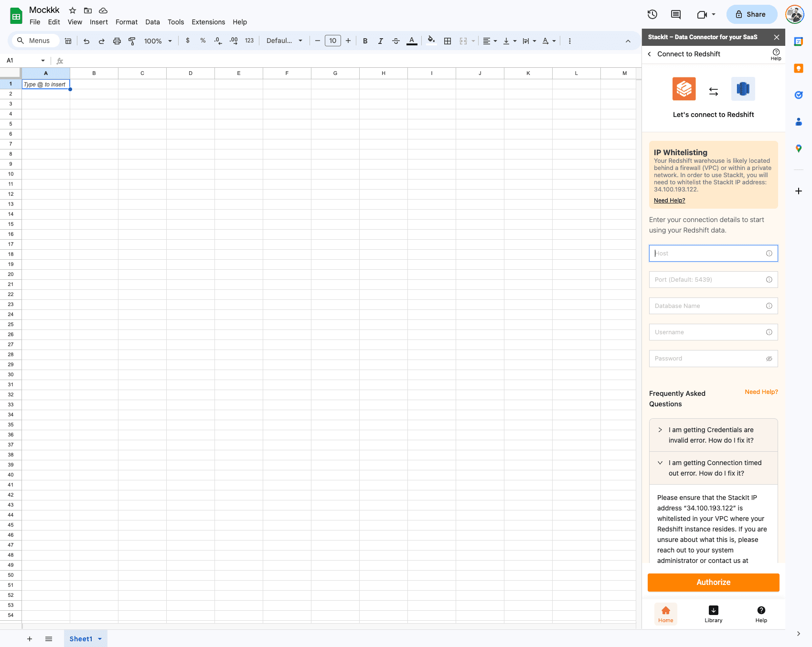Open the font family dropdown
Image resolution: width=812 pixels, height=647 pixels.
(285, 41)
